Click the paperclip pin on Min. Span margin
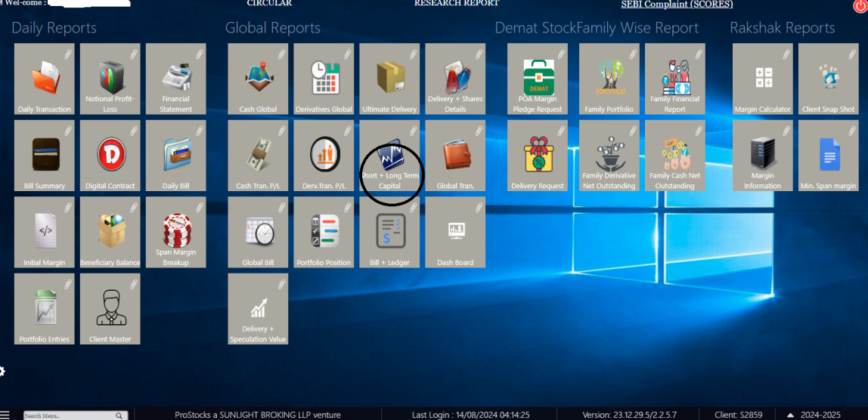The width and height of the screenshot is (868, 420). tap(853, 130)
